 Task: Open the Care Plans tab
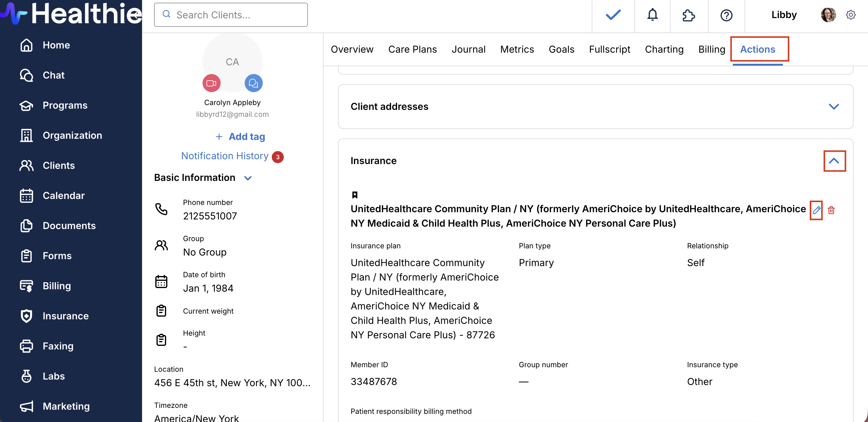pos(412,49)
